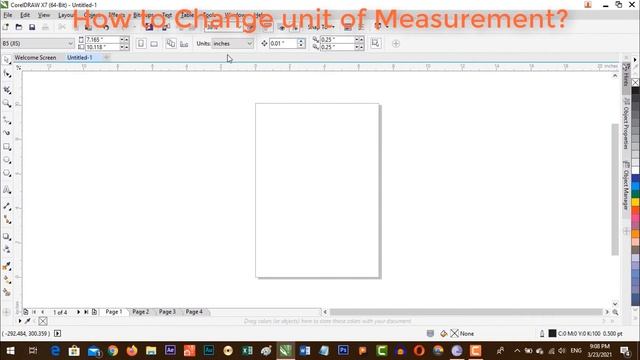Select the Polygon tool
Viewport: 640px width, 360px height.
pos(7,173)
